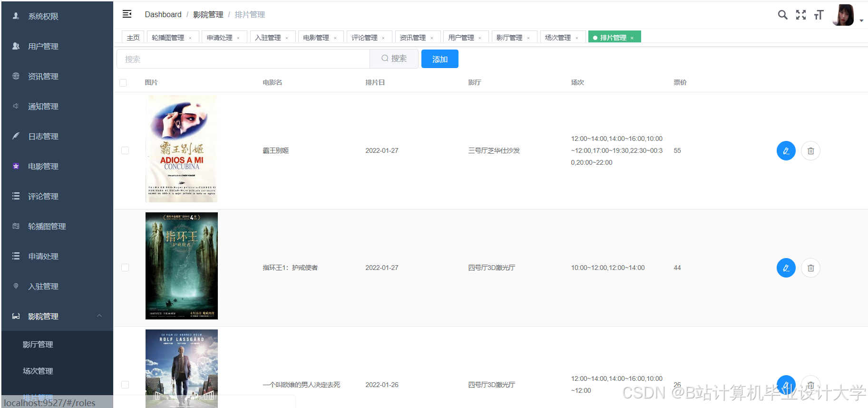Click the 10:00~12:00,12:00~14:00 session cell
This screenshot has width=868, height=408.
pos(608,268)
